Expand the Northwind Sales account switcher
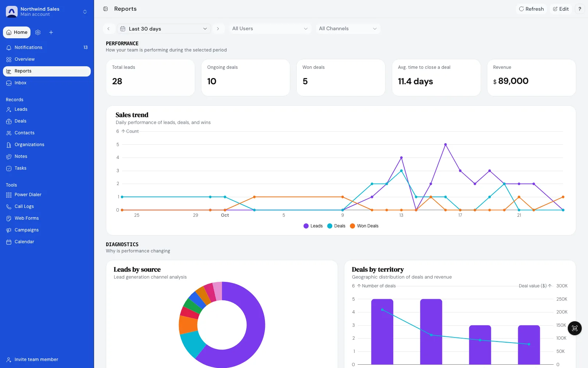 [x=47, y=12]
